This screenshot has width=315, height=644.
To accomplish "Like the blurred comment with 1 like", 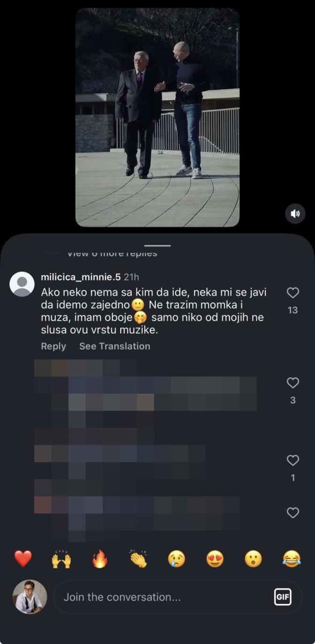I will point(293,461).
